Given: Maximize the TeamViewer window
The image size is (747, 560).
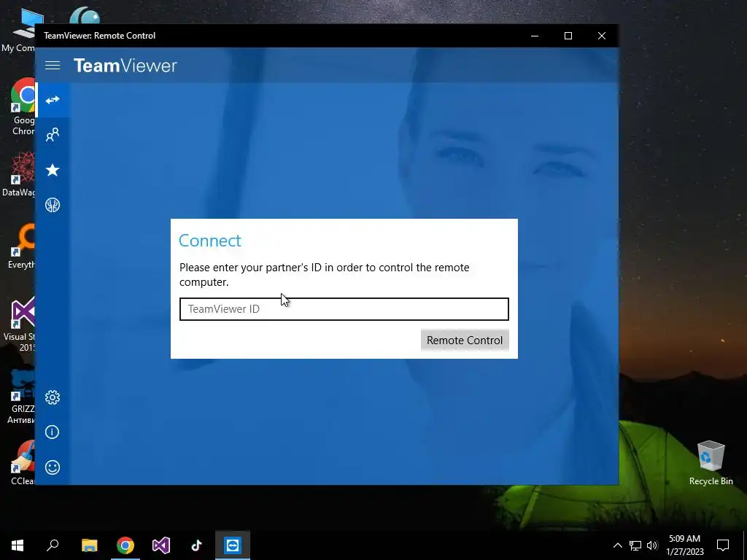Looking at the screenshot, I should pos(568,36).
